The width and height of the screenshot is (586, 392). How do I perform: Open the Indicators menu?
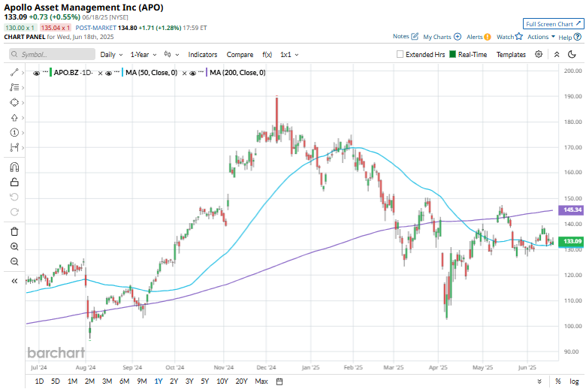pos(202,55)
